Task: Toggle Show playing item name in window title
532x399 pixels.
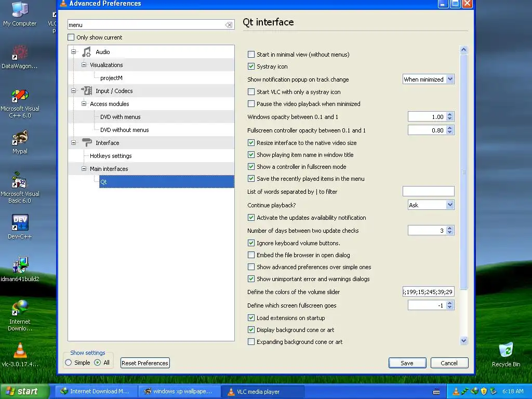Action: click(251, 155)
